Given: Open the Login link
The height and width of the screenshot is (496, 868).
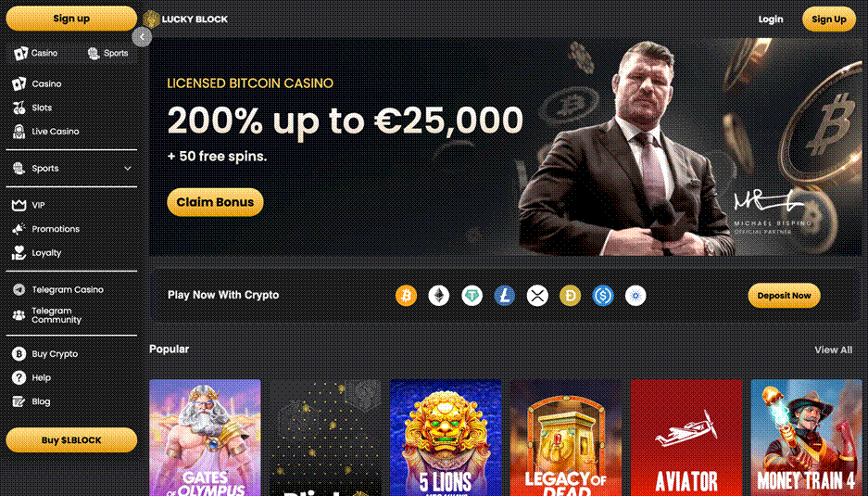Looking at the screenshot, I should tap(771, 19).
